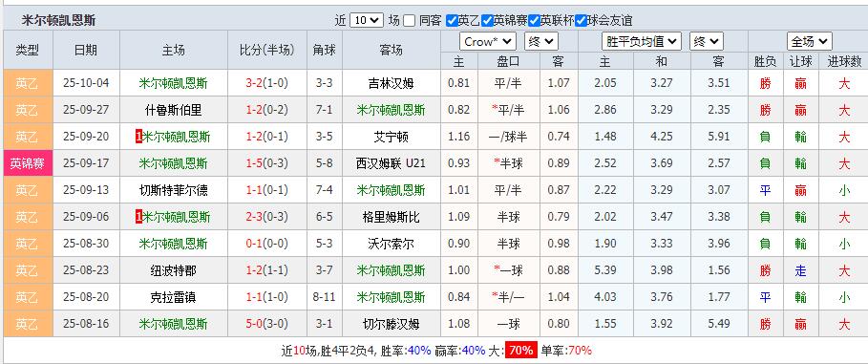The height and width of the screenshot is (364, 868).
Task: Open the 克拉雷镇 team link
Action: click(x=173, y=297)
